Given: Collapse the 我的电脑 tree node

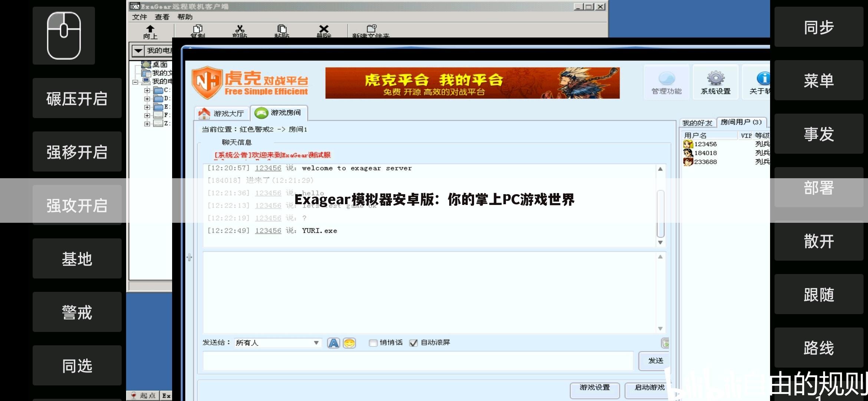Looking at the screenshot, I should pos(135,82).
